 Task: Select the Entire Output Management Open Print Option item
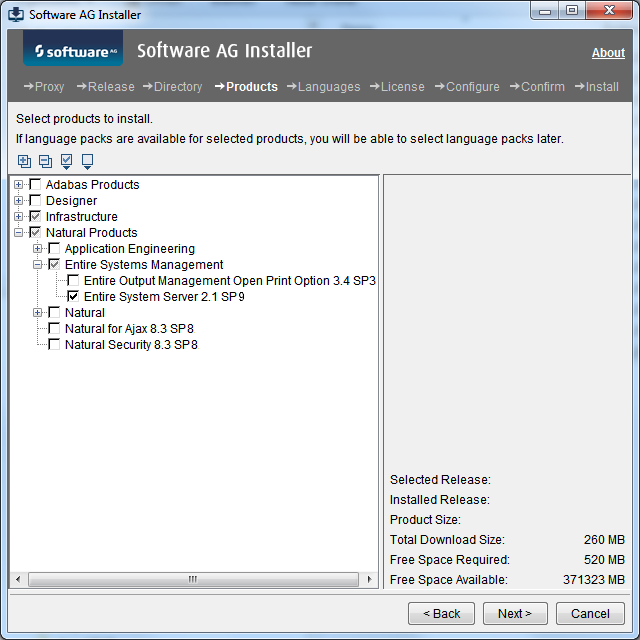pyautogui.click(x=229, y=281)
